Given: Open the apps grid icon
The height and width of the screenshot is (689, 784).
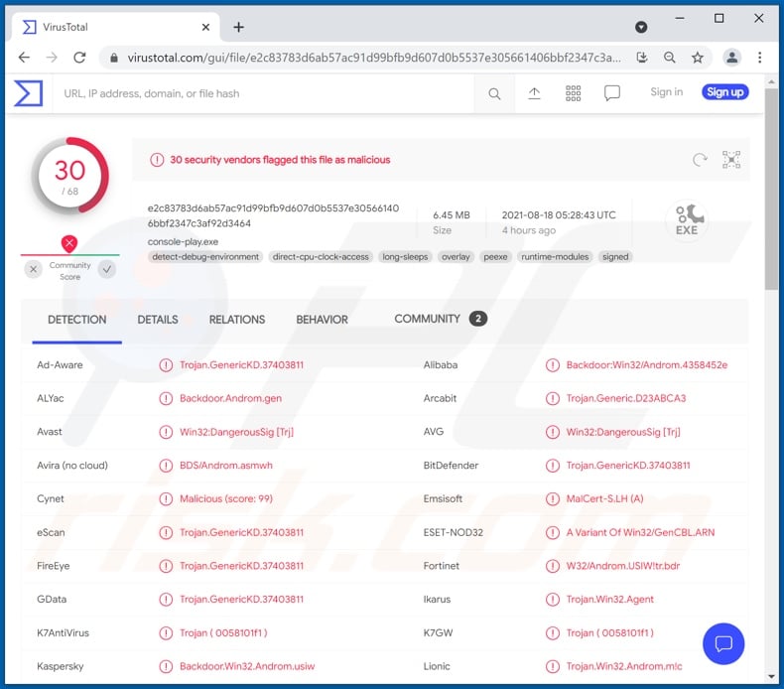Looking at the screenshot, I should coord(573,93).
